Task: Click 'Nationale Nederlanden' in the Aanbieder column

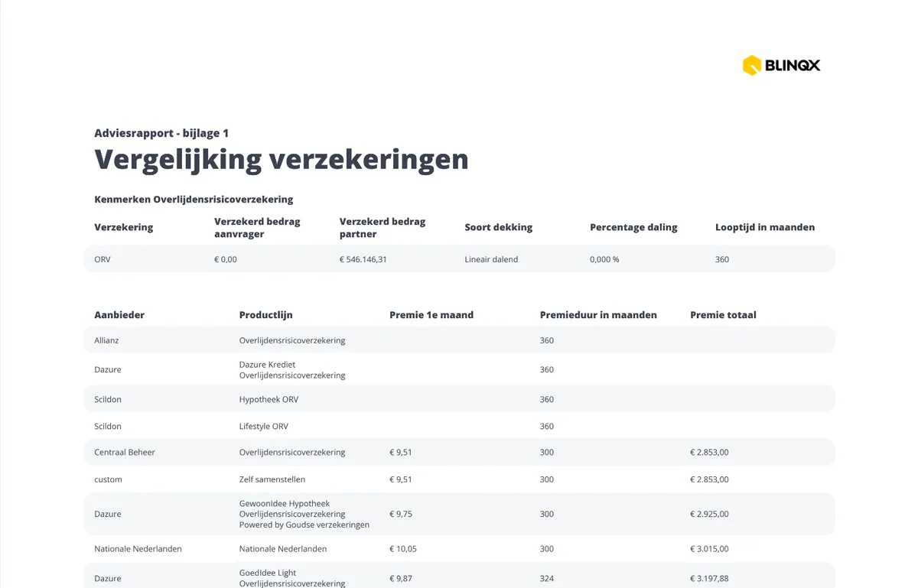Action: pyautogui.click(x=138, y=548)
